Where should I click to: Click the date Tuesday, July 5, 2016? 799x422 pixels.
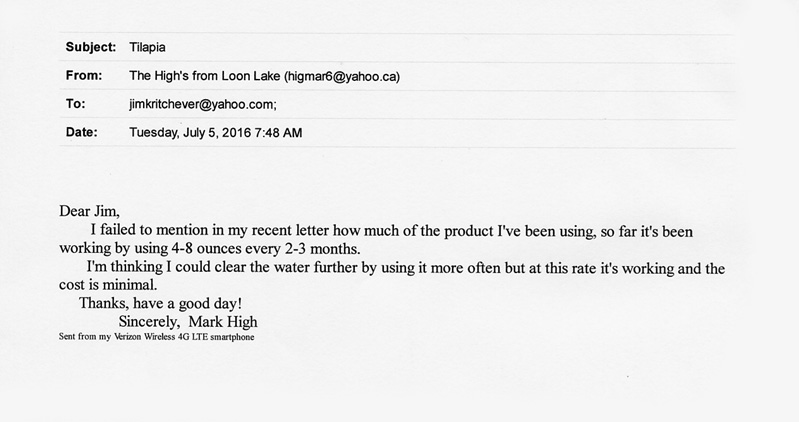[190, 133]
